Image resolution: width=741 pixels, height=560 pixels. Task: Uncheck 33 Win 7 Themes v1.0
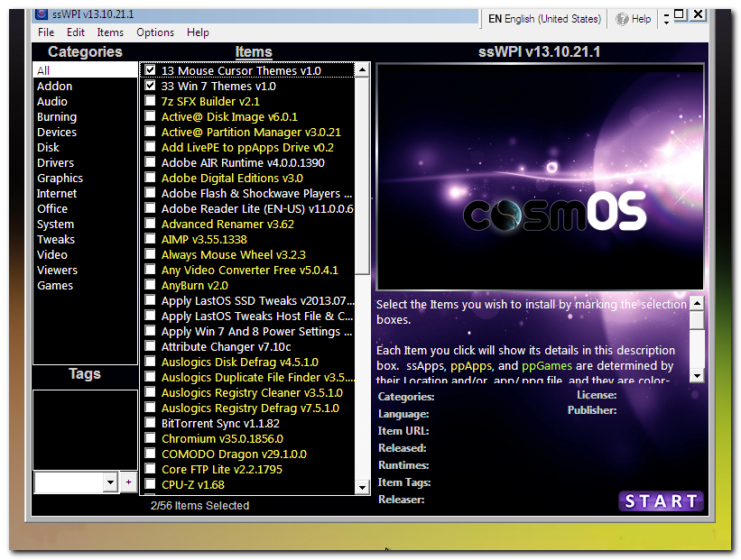[x=150, y=86]
